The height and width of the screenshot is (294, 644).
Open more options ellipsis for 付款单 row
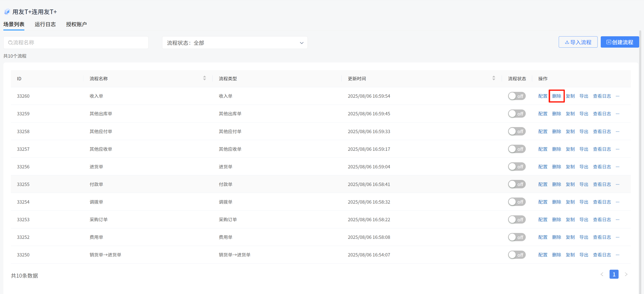tap(618, 185)
